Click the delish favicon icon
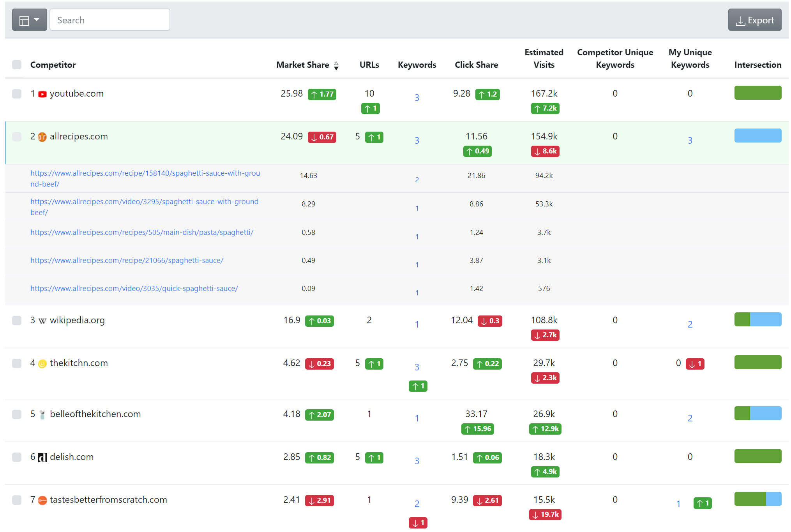This screenshot has width=791, height=532. [42, 457]
